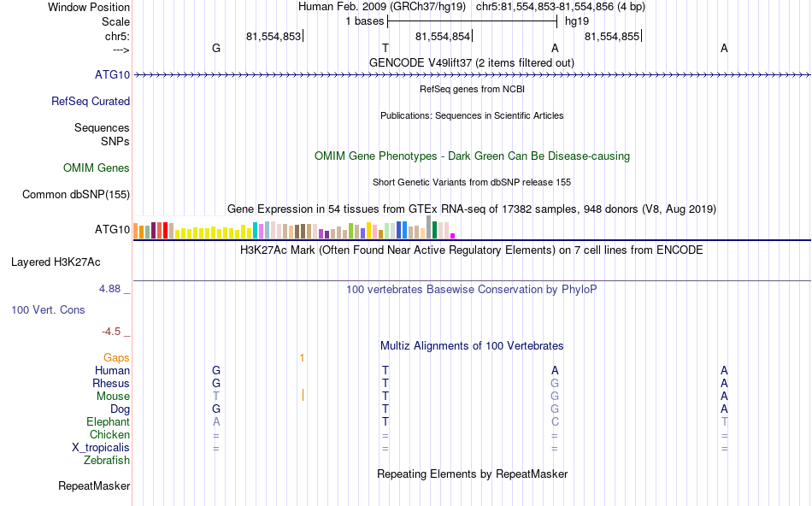
Task: Click the ATG10 gene label in GENCODE track
Action: (x=112, y=74)
